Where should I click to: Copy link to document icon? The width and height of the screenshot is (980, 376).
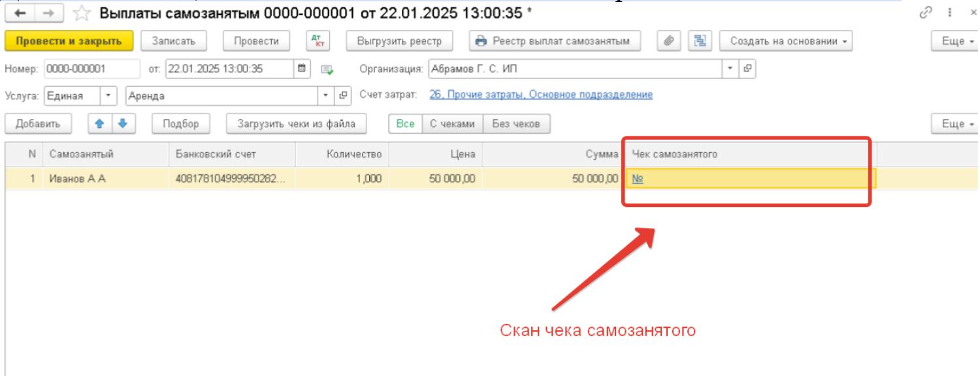pyautogui.click(x=925, y=13)
